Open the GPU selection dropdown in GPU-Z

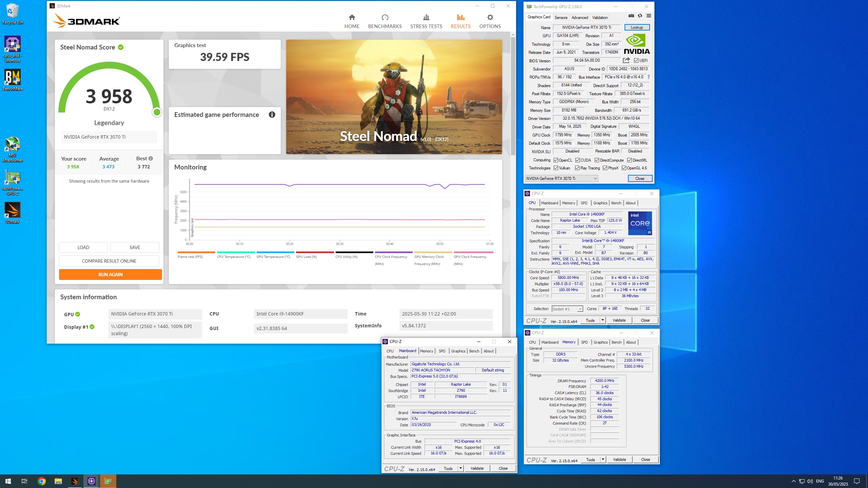[x=561, y=178]
